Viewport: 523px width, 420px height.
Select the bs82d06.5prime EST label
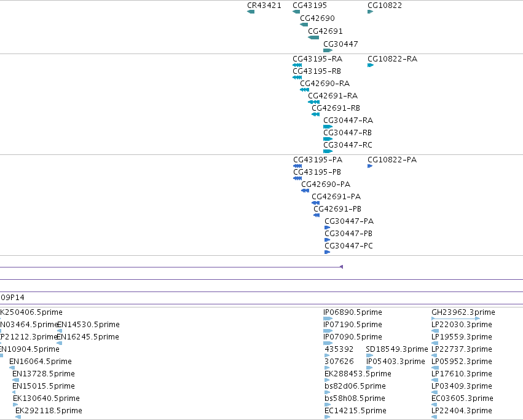coord(355,386)
